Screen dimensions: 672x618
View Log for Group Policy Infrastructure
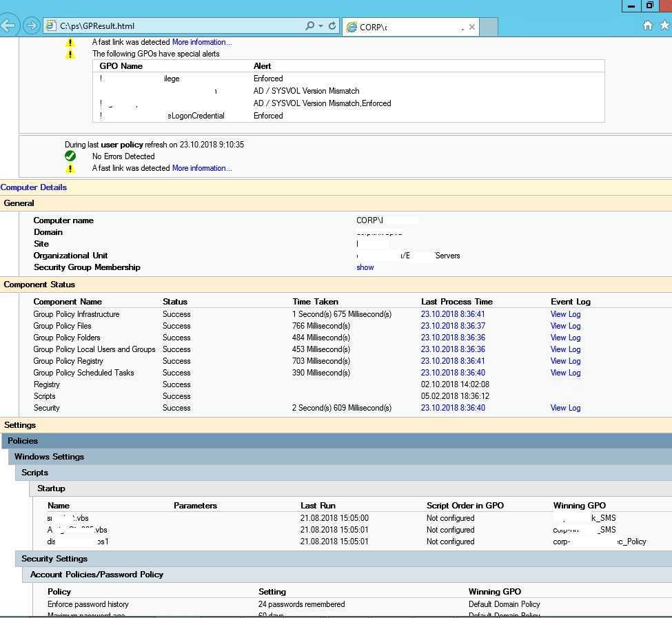click(x=565, y=314)
